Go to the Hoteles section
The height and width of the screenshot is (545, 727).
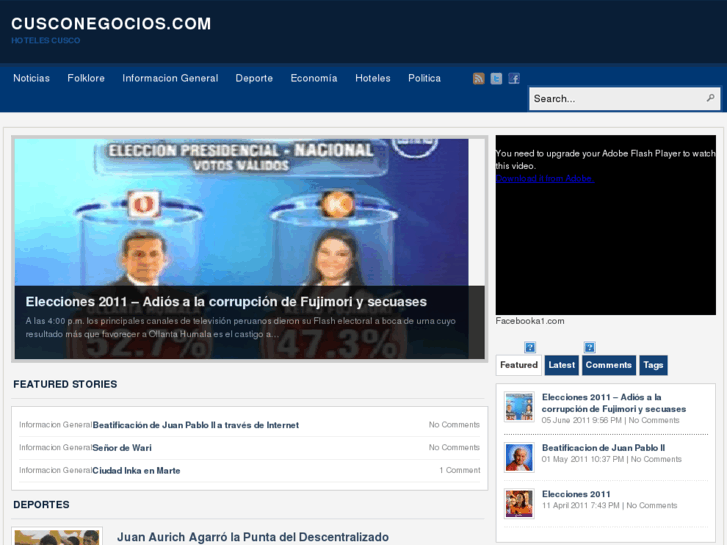[373, 78]
